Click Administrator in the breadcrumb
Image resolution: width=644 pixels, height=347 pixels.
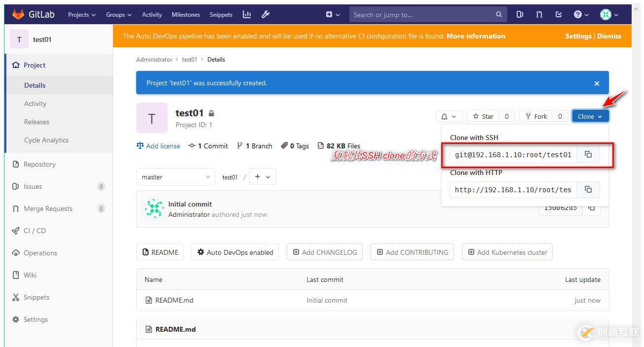154,60
